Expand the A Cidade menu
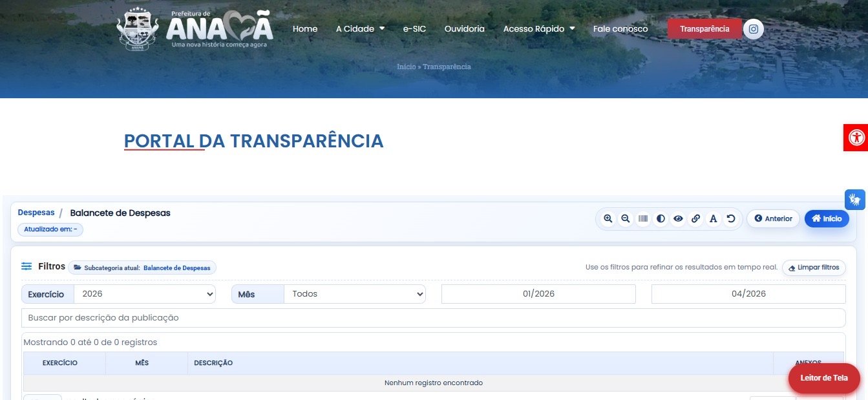This screenshot has height=400, width=868. pyautogui.click(x=360, y=29)
